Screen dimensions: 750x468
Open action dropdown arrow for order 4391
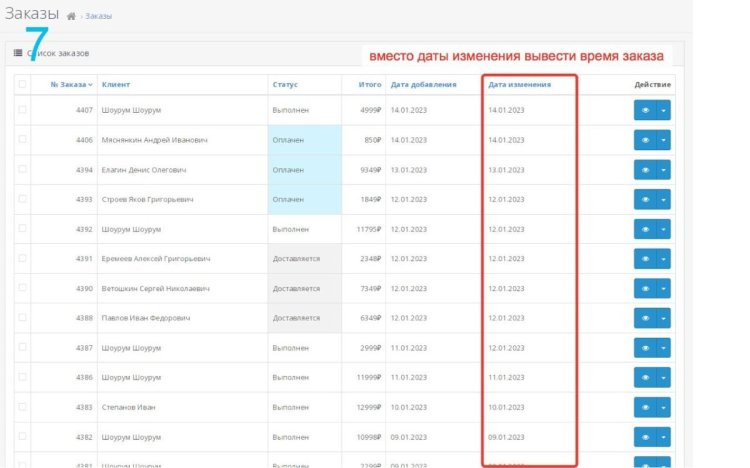(664, 259)
